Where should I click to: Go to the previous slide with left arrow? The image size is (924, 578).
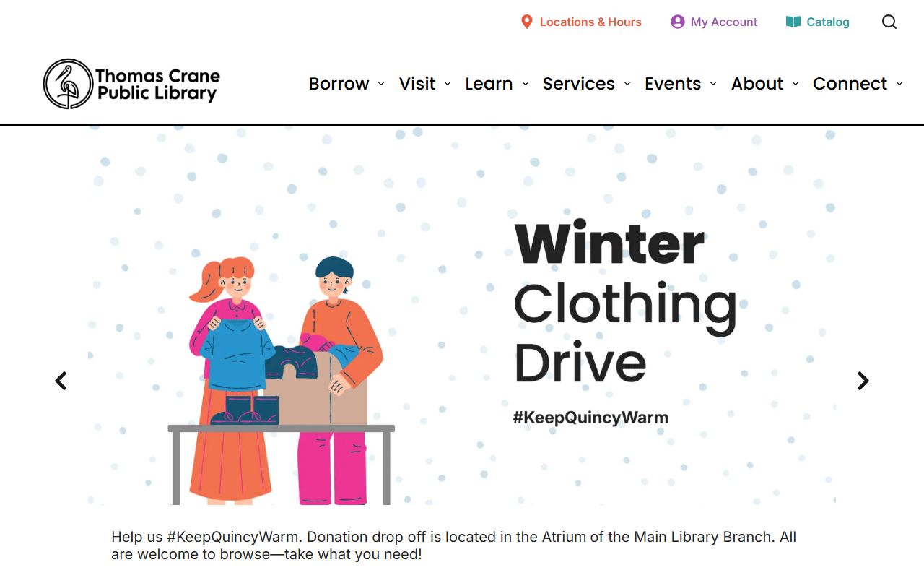point(61,381)
